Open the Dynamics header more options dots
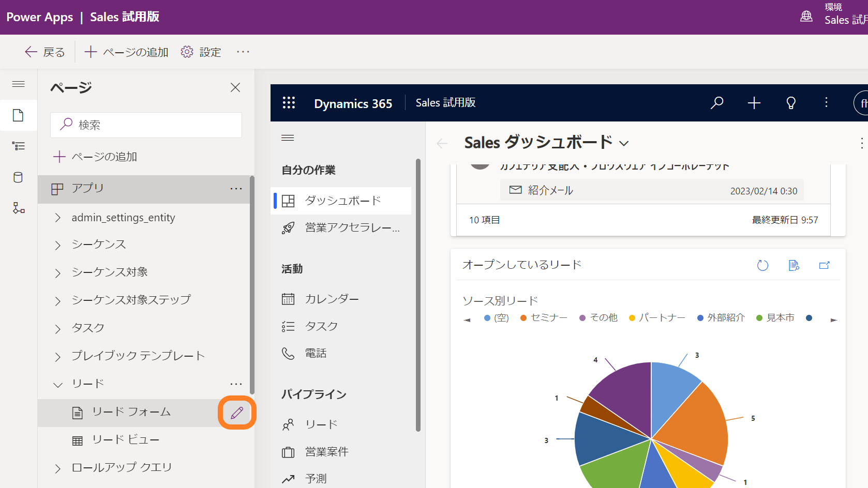 pyautogui.click(x=826, y=103)
